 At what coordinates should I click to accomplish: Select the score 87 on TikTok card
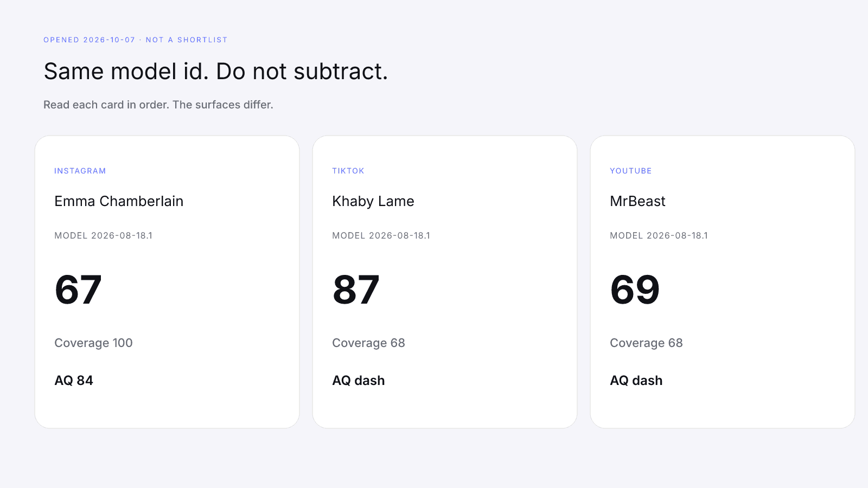tap(356, 290)
